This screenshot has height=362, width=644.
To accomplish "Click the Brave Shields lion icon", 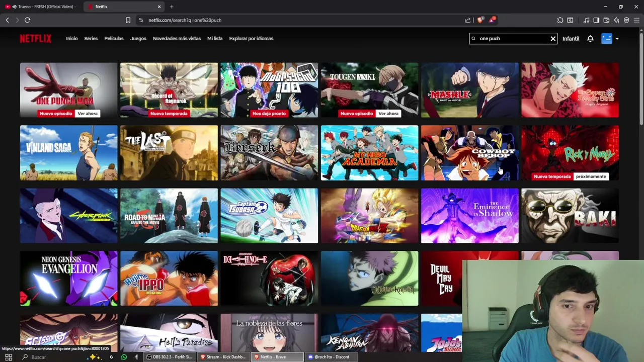I will pyautogui.click(x=480, y=20).
